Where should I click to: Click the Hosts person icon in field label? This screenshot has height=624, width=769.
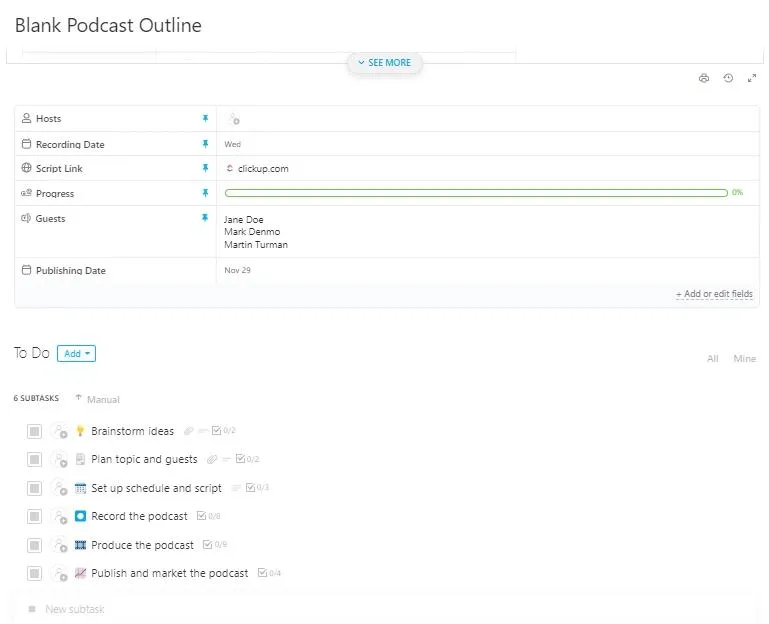26,118
